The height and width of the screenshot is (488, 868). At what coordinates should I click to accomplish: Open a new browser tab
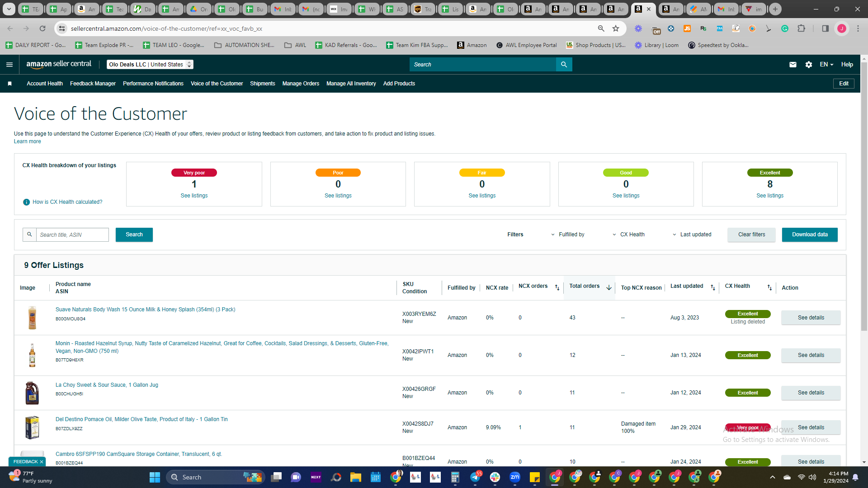pos(775,9)
